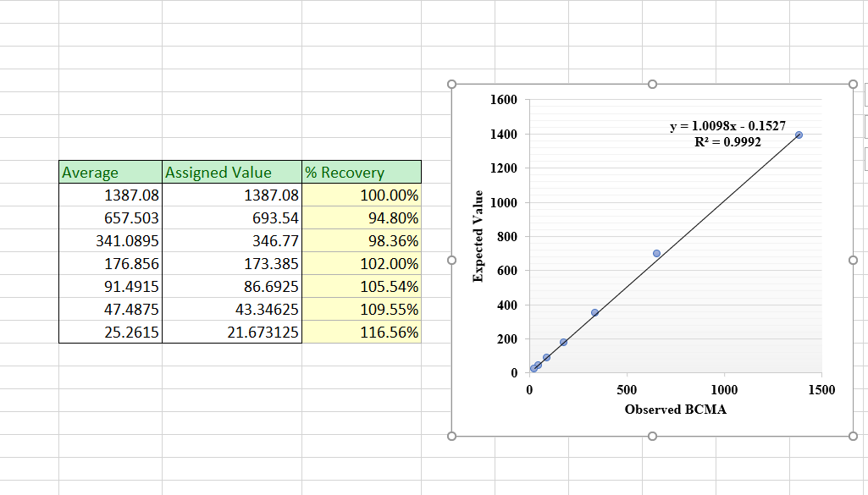Select the "Expected Value" vertical axis title
This screenshot has width=868, height=495.
pyautogui.click(x=478, y=237)
